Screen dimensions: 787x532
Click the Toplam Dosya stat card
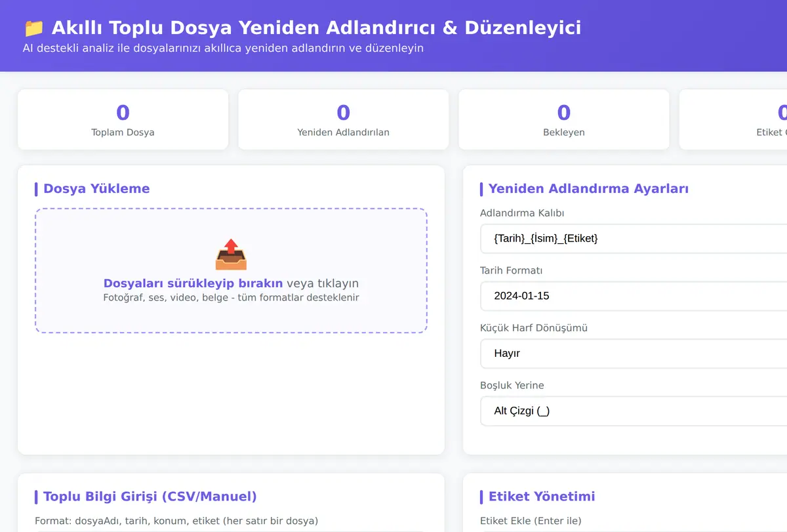click(123, 119)
